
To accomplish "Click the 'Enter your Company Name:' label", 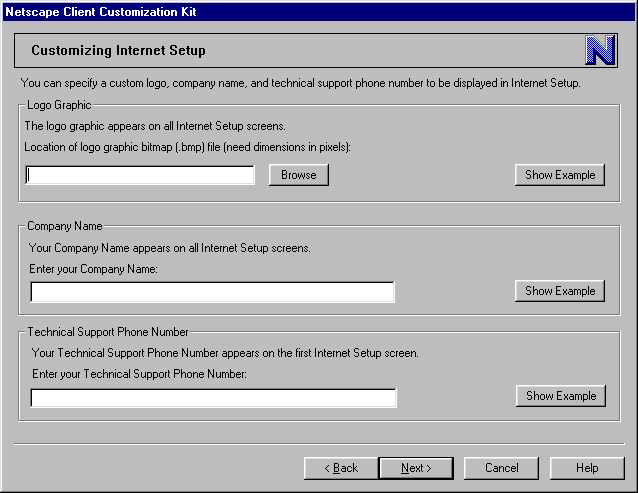I will click(x=93, y=269).
